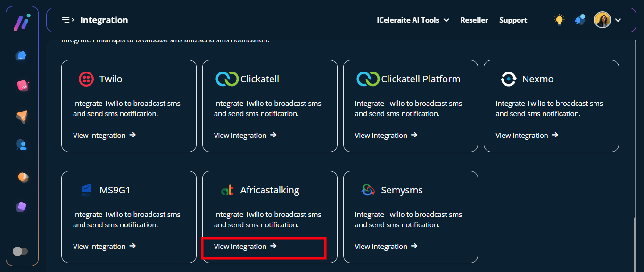Screen dimensions: 644x272
Task: Open notifications via the blue bell icon
Action: pyautogui.click(x=580, y=20)
